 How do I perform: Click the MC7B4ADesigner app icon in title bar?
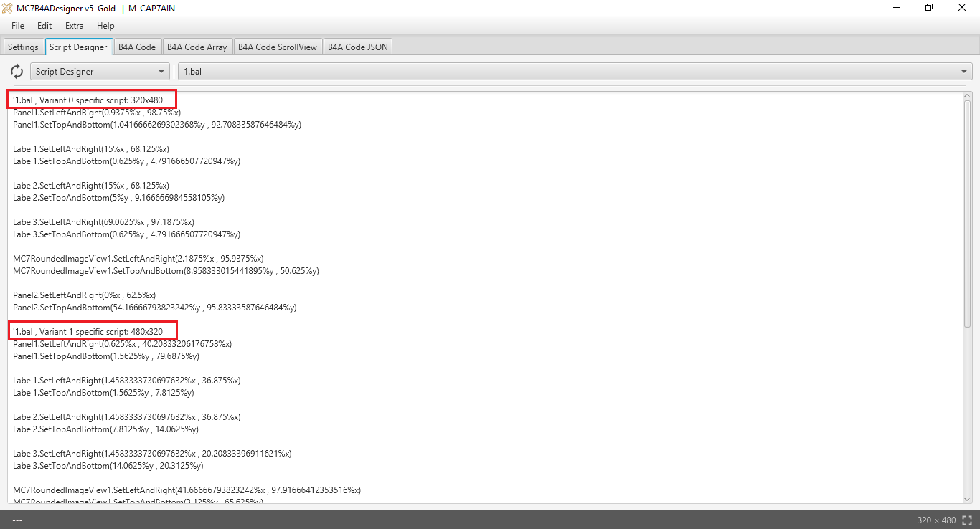(x=8, y=8)
